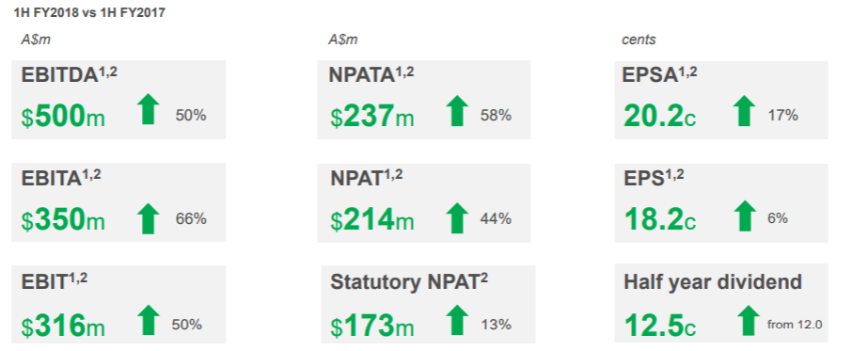Click the green up arrow in EBIT card

tap(148, 320)
